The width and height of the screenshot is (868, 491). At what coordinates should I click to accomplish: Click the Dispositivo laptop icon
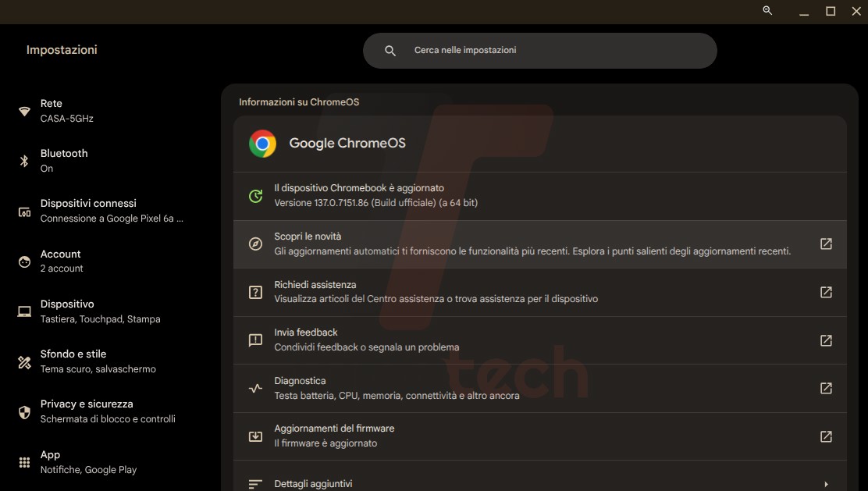coord(23,311)
